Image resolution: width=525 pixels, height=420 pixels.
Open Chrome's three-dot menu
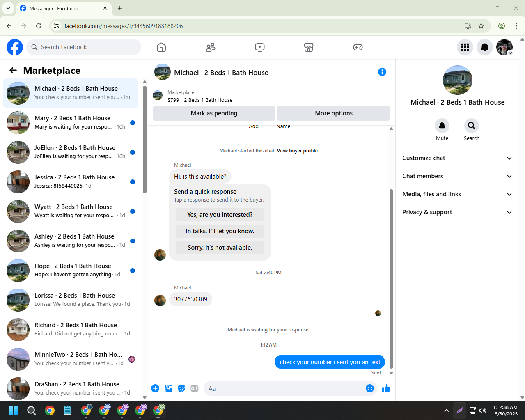(516, 26)
